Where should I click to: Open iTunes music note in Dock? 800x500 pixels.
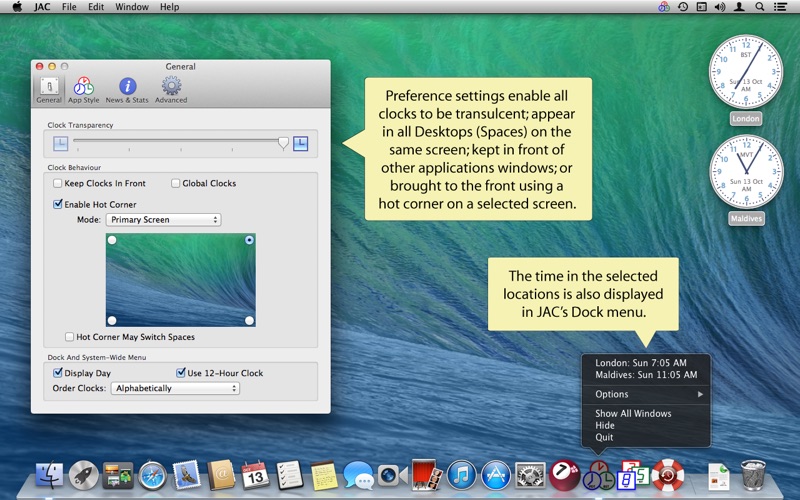461,476
